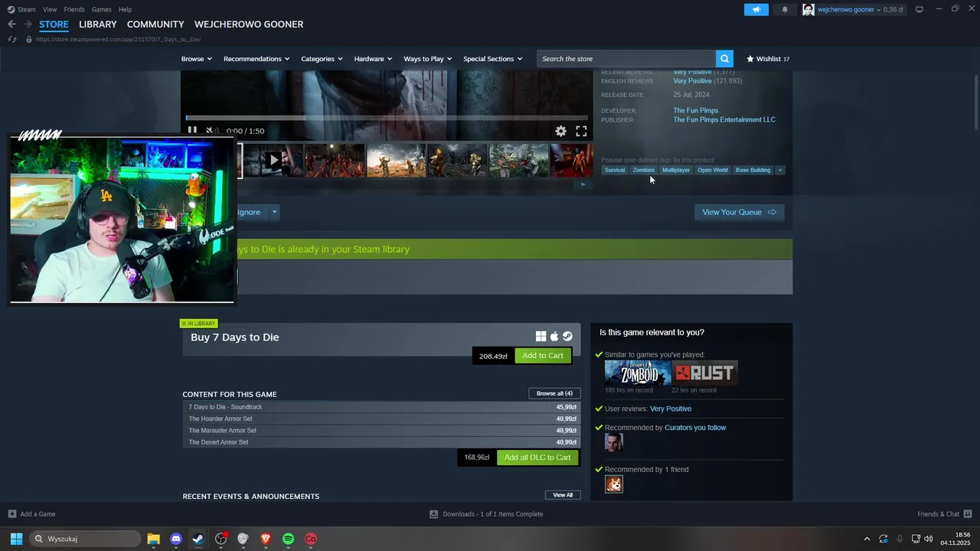Switch to LIBRARY tab

point(98,24)
